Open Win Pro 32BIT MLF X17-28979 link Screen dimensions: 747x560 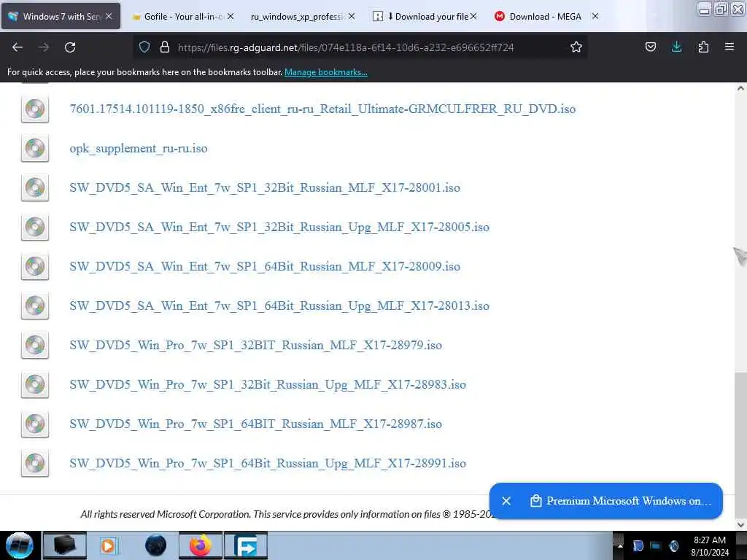pyautogui.click(x=256, y=345)
